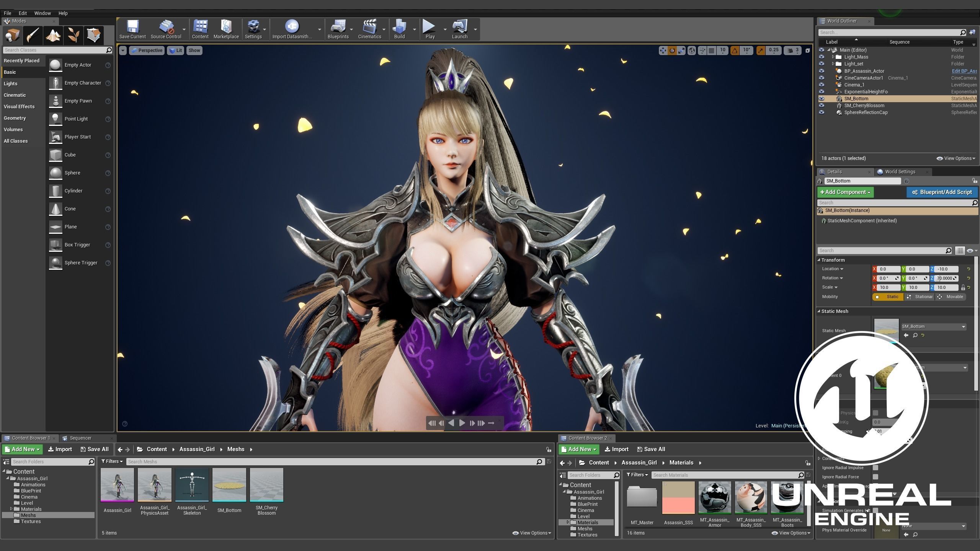Image resolution: width=980 pixels, height=551 pixels.
Task: Open the Lit view mode dropdown
Action: click(176, 51)
